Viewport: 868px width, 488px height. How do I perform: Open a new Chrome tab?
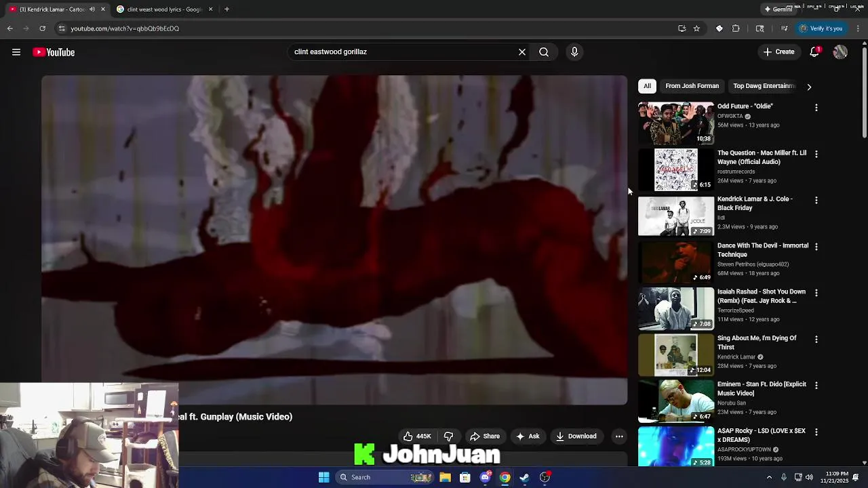click(226, 9)
